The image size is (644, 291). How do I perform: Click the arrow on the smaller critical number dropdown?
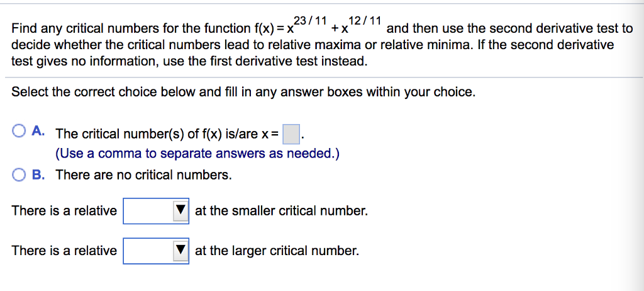tap(181, 211)
